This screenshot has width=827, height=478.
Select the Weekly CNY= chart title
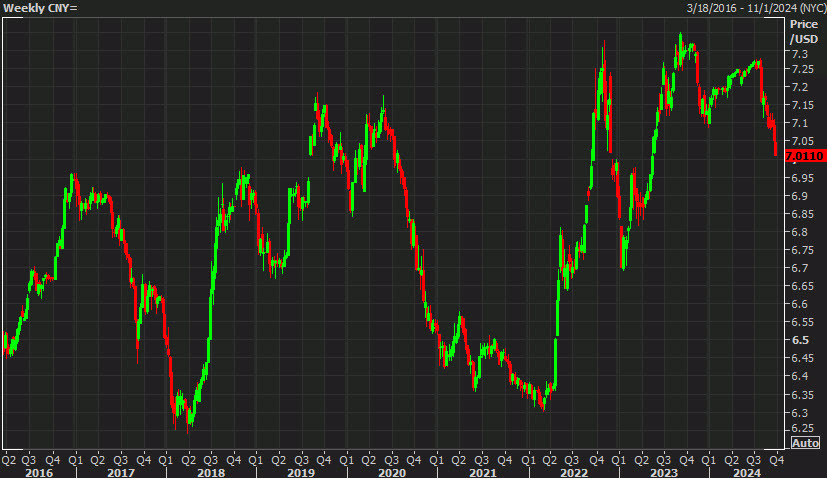40,8
